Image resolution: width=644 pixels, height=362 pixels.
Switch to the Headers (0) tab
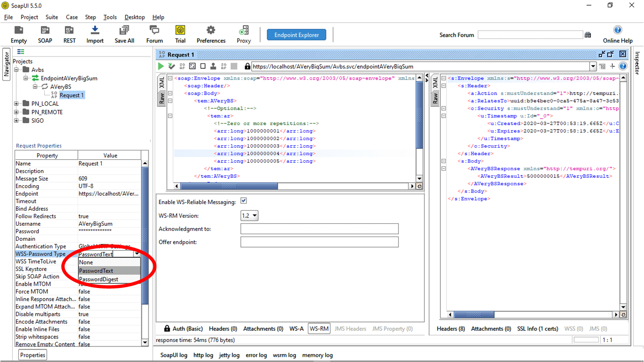coord(223,329)
